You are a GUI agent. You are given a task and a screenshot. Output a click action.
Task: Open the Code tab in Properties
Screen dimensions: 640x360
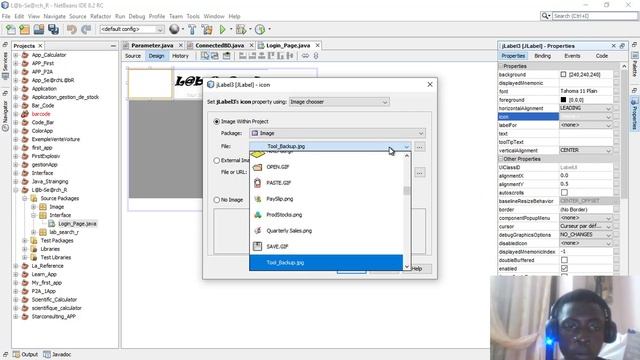coord(602,56)
